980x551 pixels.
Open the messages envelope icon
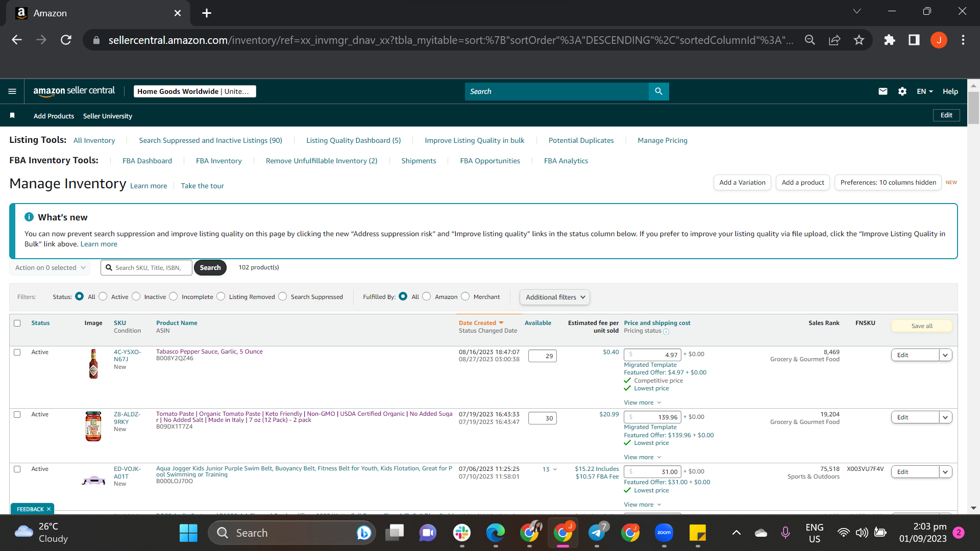(883, 91)
